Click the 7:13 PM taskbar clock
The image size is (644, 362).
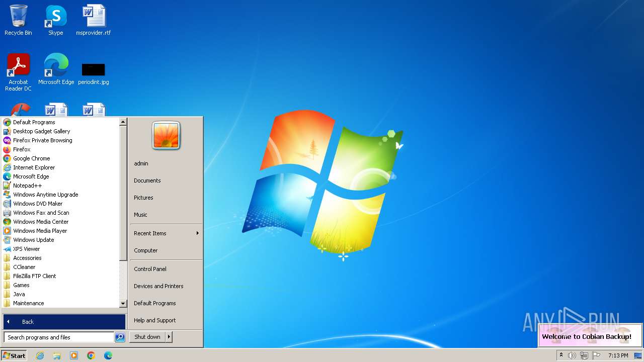coord(618,355)
